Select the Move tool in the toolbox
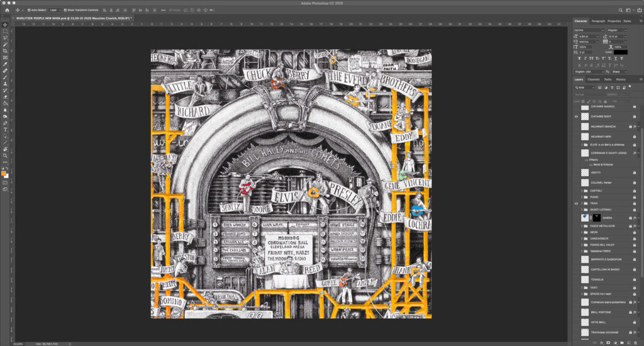 click(5, 25)
